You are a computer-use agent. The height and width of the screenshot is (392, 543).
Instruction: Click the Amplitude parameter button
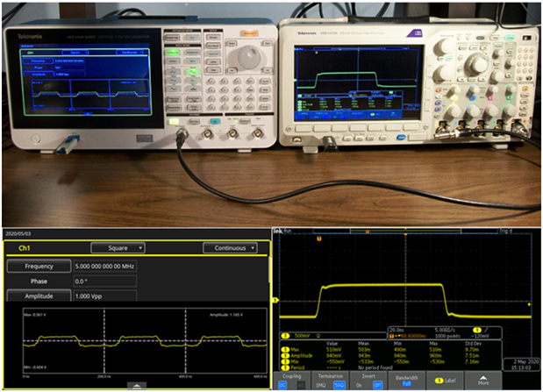coord(39,296)
